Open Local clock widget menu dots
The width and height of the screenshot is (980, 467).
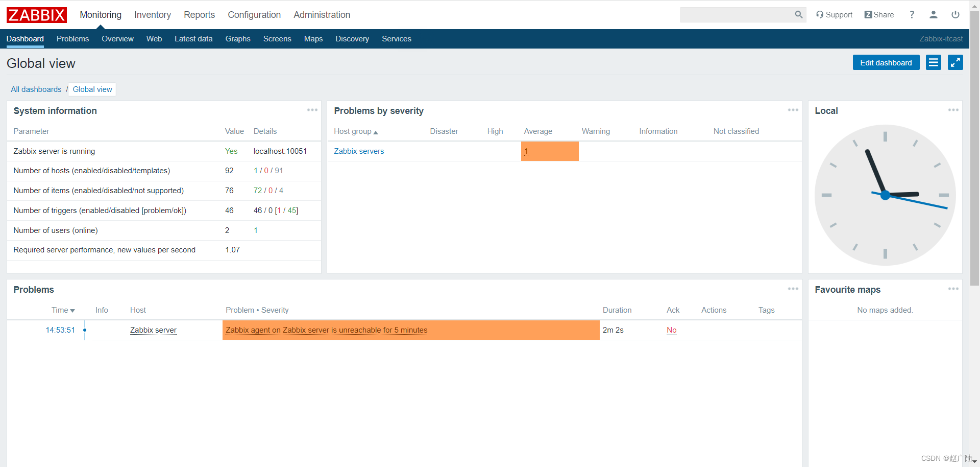click(x=953, y=110)
